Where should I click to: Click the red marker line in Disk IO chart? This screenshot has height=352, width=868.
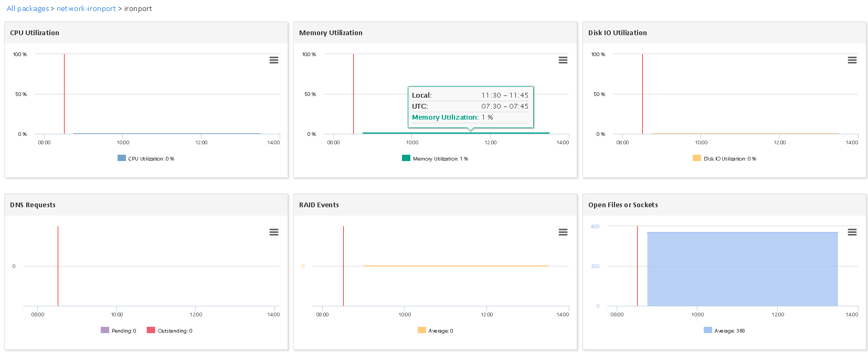tap(642, 94)
